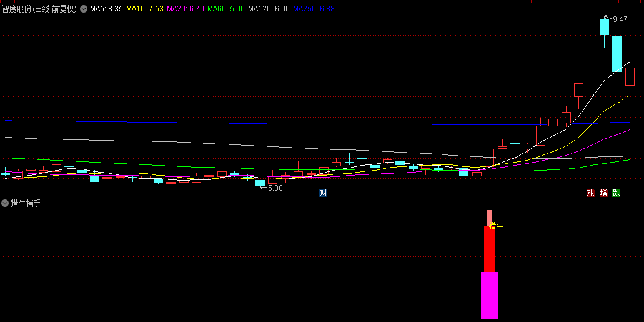The height and width of the screenshot is (322, 644).
Task: Expand the 猎牛捕手 indicator dropdown arrow
Action: (5, 203)
